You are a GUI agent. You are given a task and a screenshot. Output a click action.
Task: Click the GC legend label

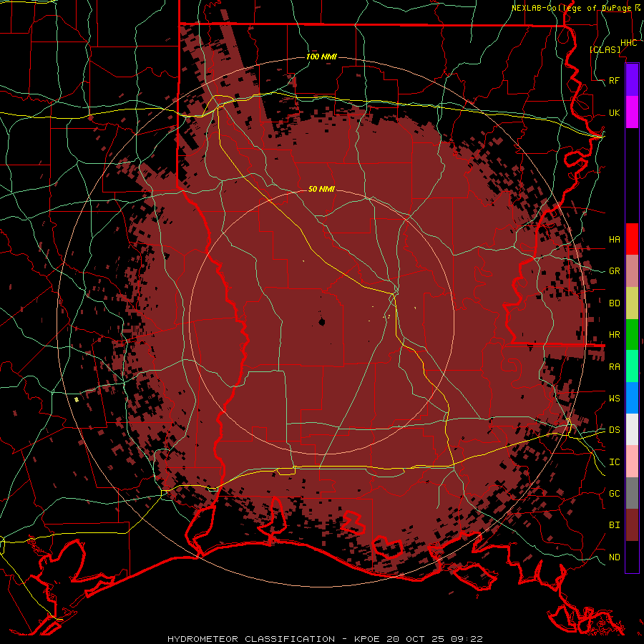pyautogui.click(x=615, y=494)
